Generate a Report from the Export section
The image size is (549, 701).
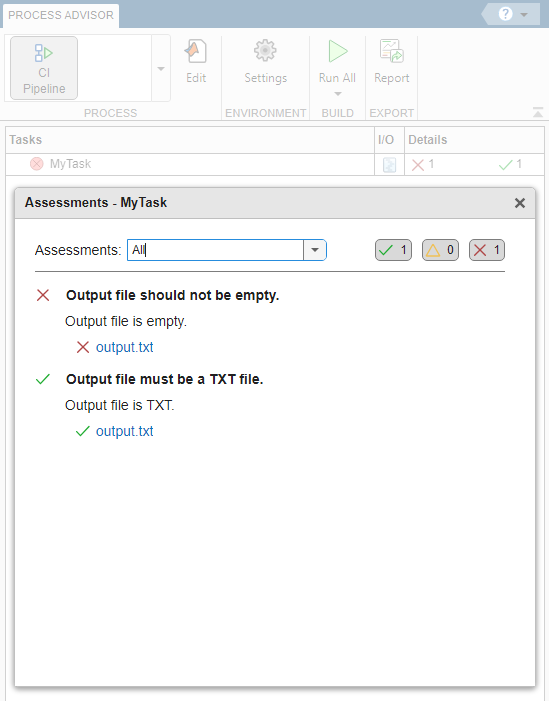point(392,61)
